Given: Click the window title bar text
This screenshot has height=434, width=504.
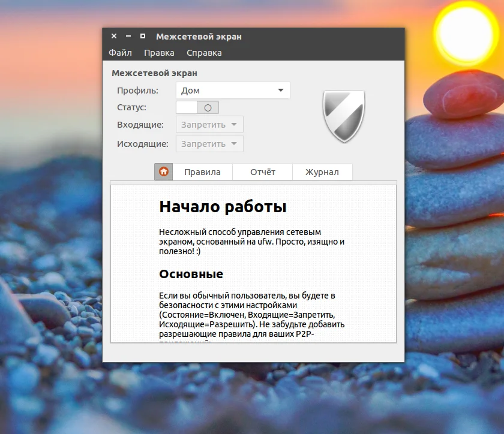Looking at the screenshot, I should click(199, 37).
